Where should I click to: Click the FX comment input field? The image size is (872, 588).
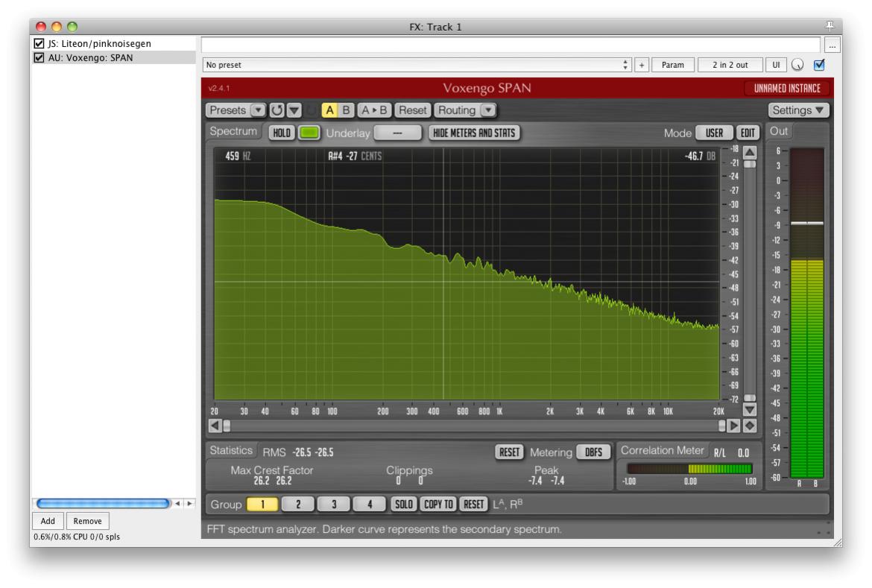(511, 45)
